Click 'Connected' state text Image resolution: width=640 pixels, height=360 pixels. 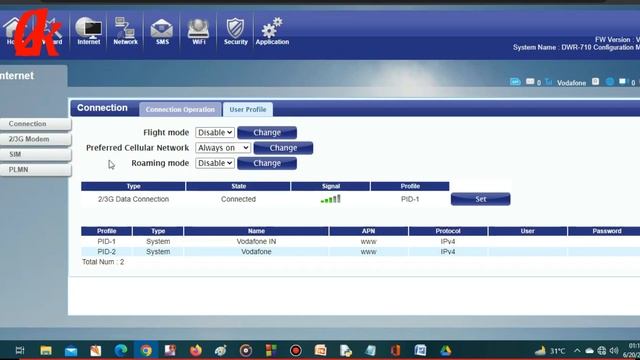[238, 199]
